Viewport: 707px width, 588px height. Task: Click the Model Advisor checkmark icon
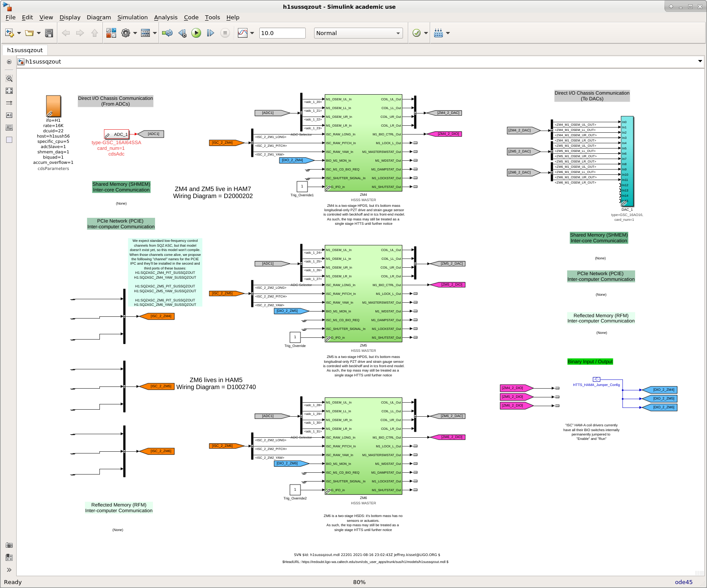pyautogui.click(x=417, y=33)
